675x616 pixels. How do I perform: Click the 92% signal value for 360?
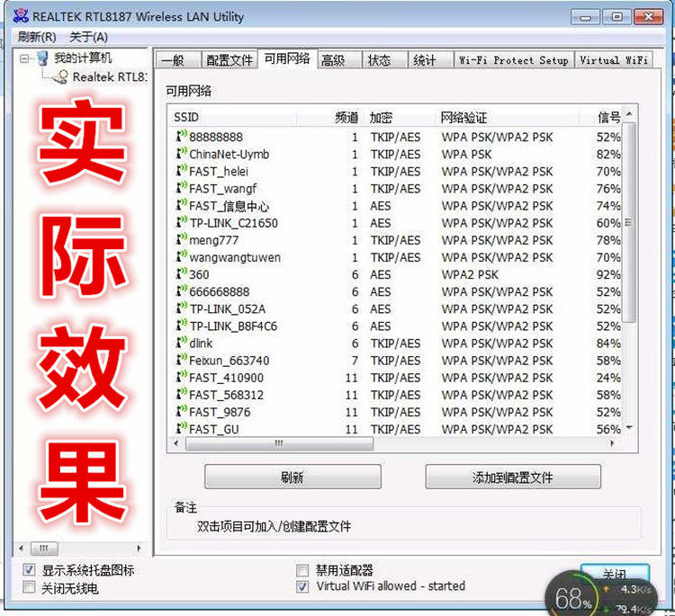point(608,274)
